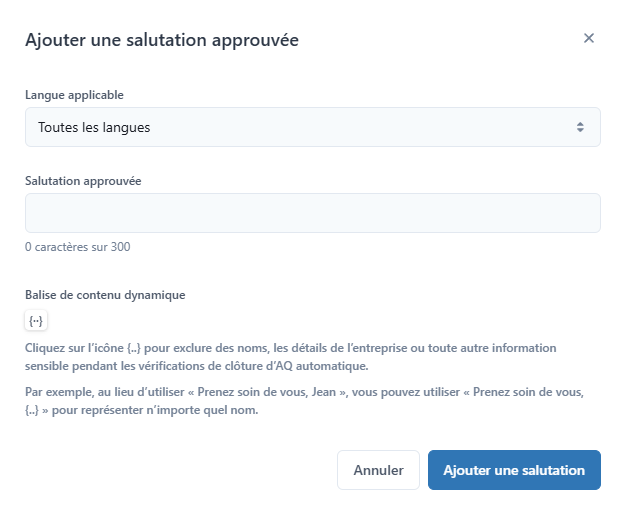The height and width of the screenshot is (509, 628).
Task: Click the 'Langue applicable' field label
Action: tap(74, 95)
